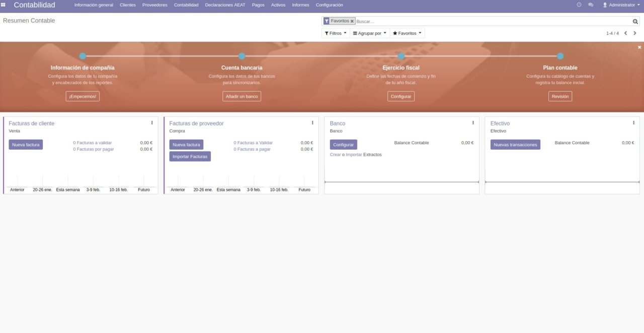
Task: Click the search magnifier icon
Action: pyautogui.click(x=635, y=21)
